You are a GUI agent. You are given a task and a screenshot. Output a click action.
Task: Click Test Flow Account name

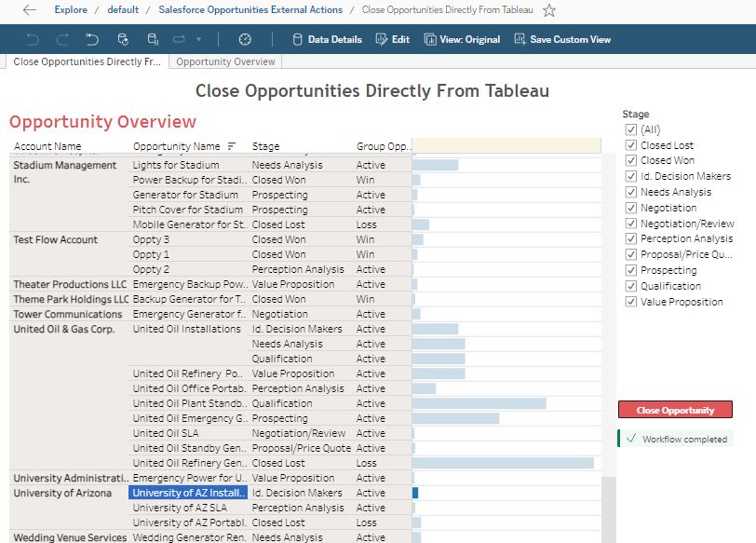[x=56, y=239]
